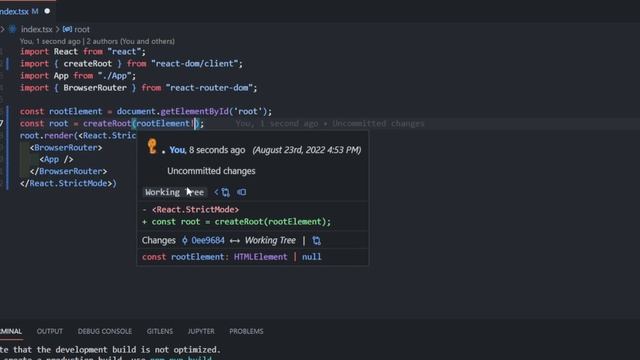640x360 pixels.
Task: Click the commit icon before 0ee9684
Action: pyautogui.click(x=184, y=240)
